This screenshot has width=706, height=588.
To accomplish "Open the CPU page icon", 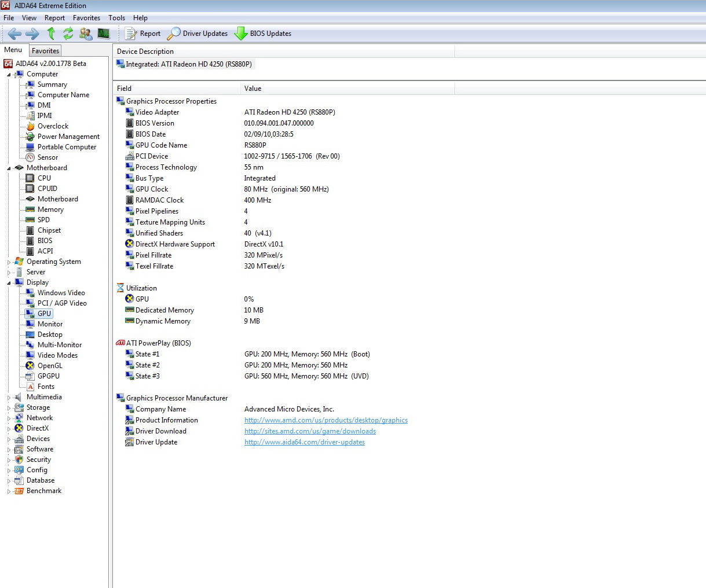I will pyautogui.click(x=30, y=178).
